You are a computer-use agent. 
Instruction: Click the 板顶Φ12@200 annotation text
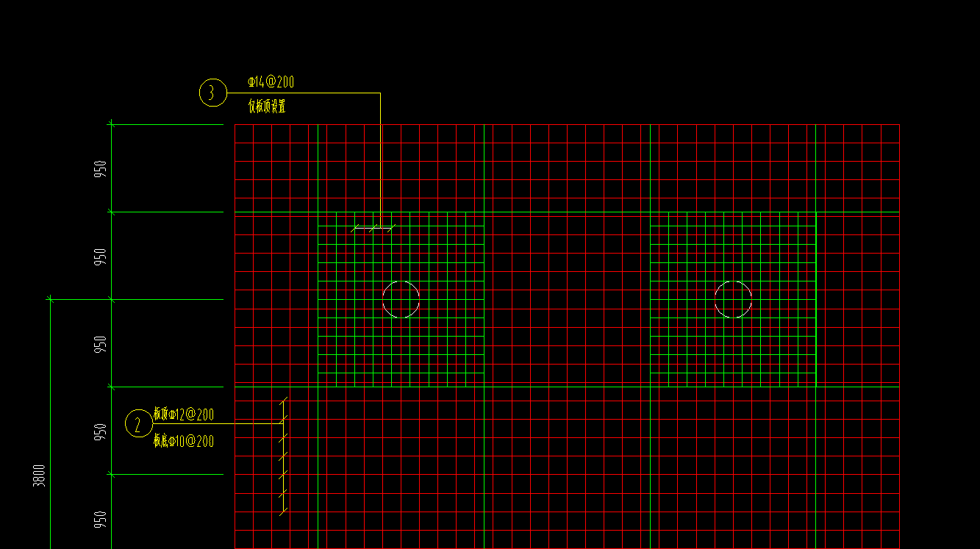(184, 415)
